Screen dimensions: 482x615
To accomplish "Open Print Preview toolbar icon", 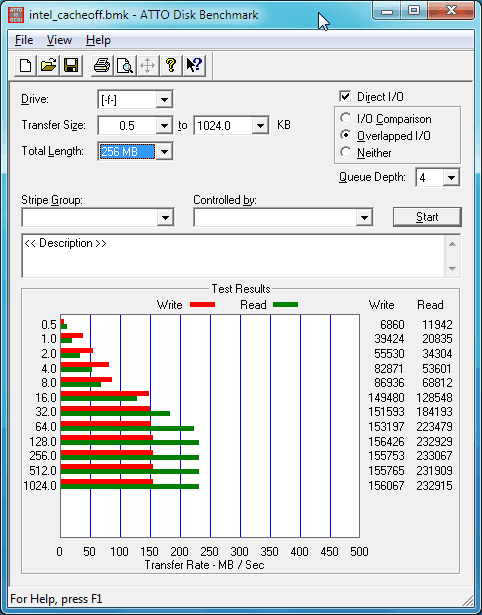I will 124,65.
